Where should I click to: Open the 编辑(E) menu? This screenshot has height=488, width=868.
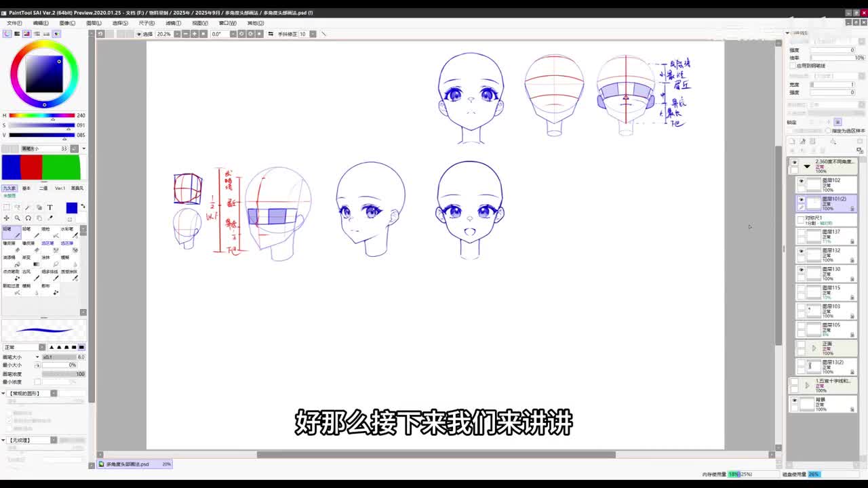coord(41,23)
